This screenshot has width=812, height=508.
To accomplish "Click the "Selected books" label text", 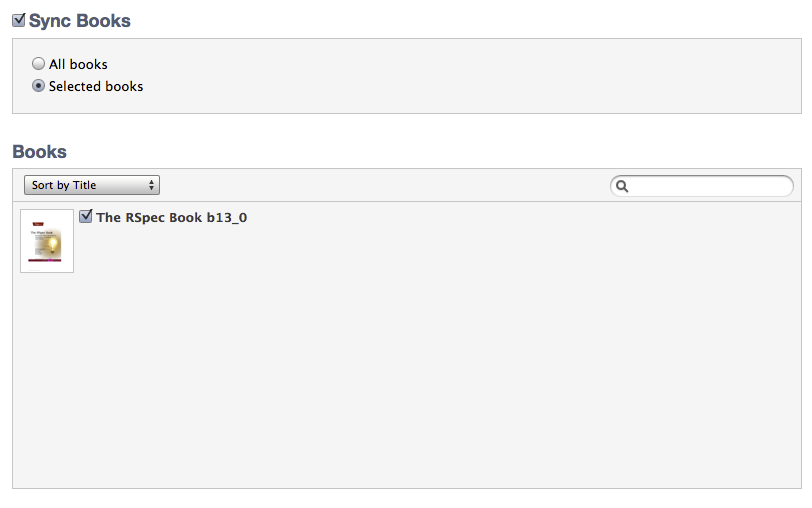I will coord(96,86).
